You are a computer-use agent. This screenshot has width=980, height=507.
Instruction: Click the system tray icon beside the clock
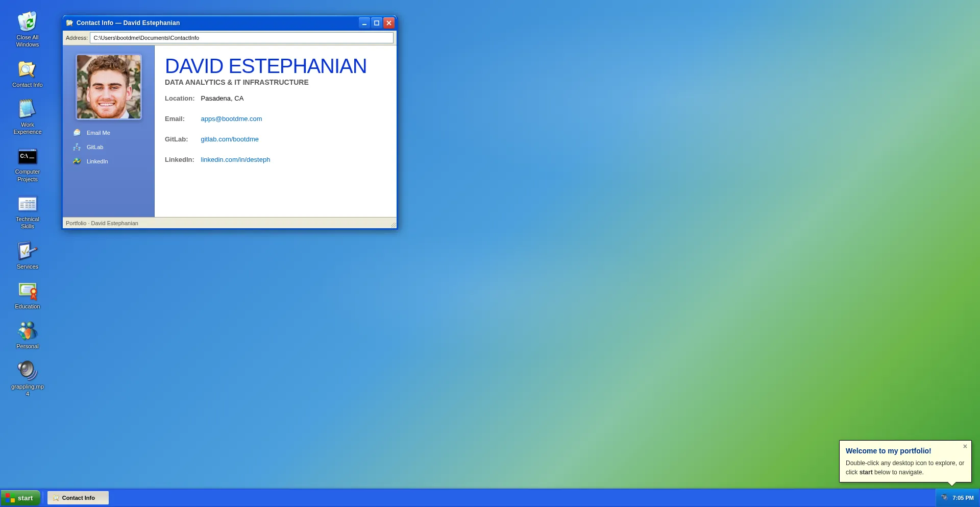click(x=944, y=498)
